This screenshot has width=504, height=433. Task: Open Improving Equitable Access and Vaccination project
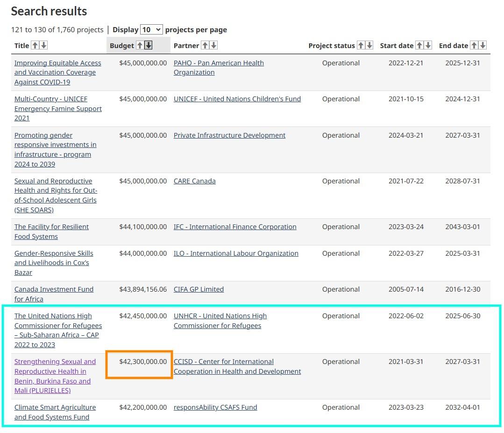[x=58, y=72]
